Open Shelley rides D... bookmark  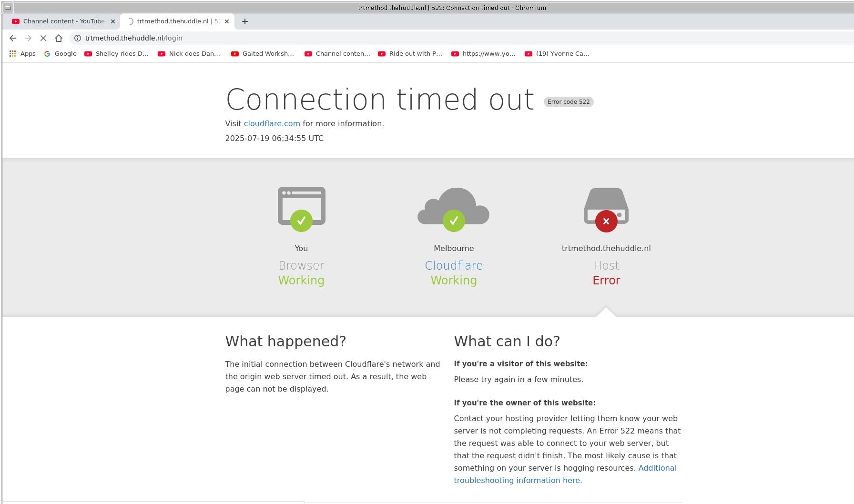coord(117,54)
